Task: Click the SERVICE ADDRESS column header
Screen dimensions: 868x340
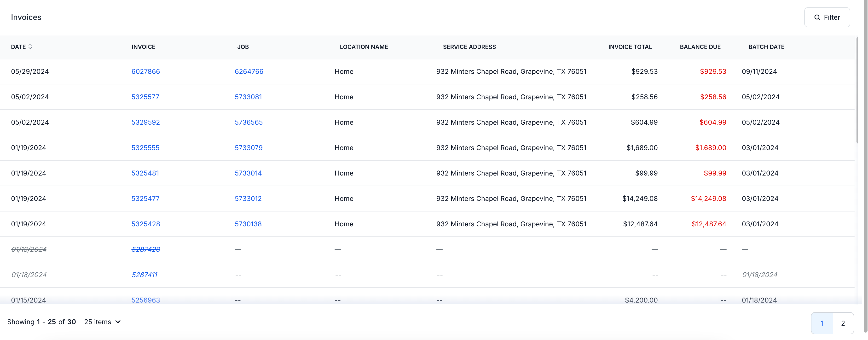Action: (x=469, y=47)
